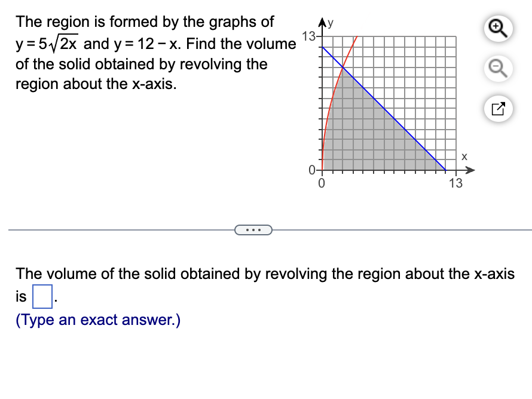Click the y-axis label on the graph
The height and width of the screenshot is (399, 532).
point(331,22)
